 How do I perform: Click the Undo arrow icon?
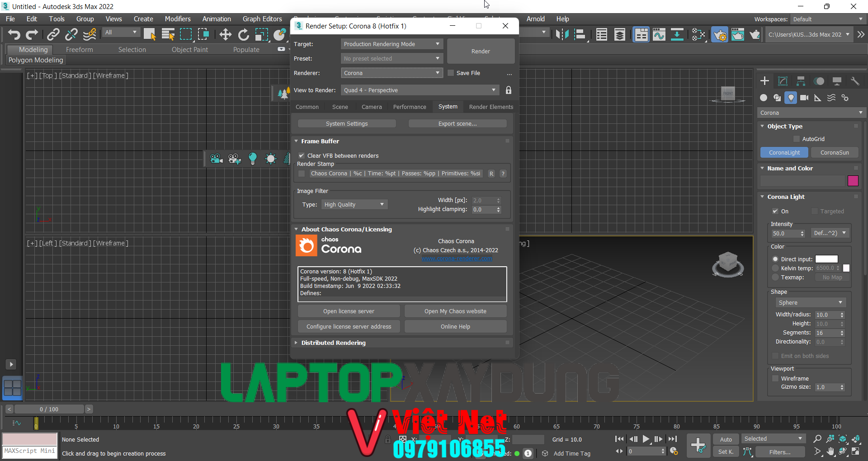pyautogui.click(x=14, y=34)
